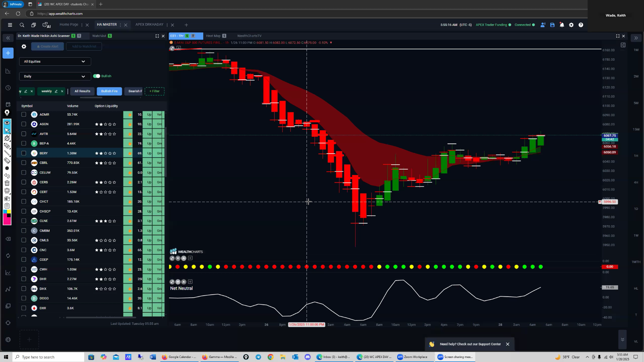Switch to Home Page tab
The width and height of the screenshot is (644, 362).
[x=69, y=24]
